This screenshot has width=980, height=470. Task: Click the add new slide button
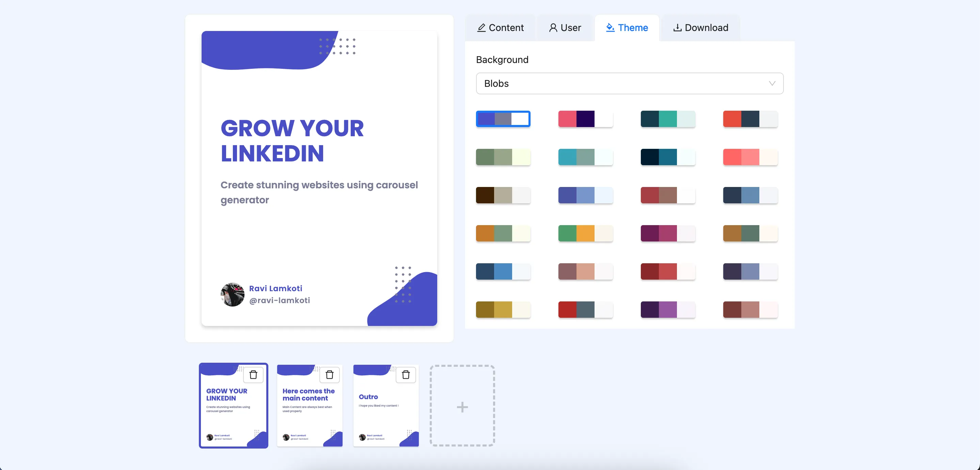click(463, 407)
